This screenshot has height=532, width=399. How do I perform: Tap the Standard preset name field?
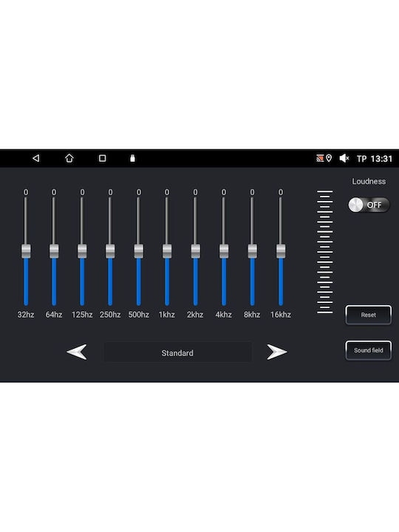(x=178, y=353)
